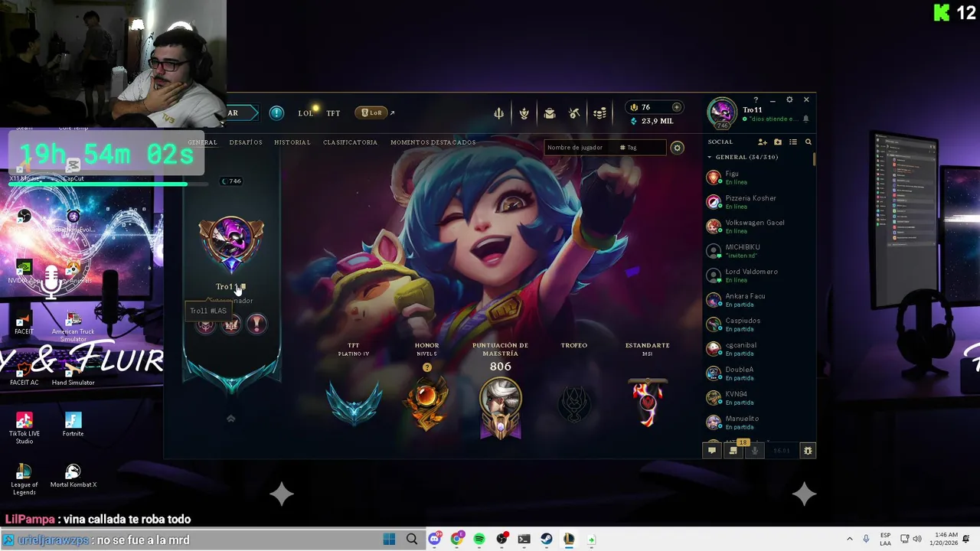Open the MOMENTOS DESTACADOS tab
The image size is (980, 551).
point(433,142)
